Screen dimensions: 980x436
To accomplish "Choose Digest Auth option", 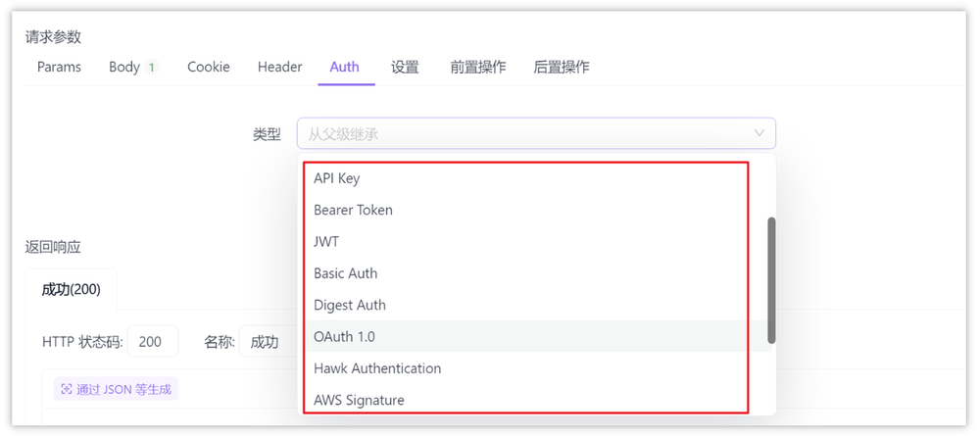I will point(350,305).
